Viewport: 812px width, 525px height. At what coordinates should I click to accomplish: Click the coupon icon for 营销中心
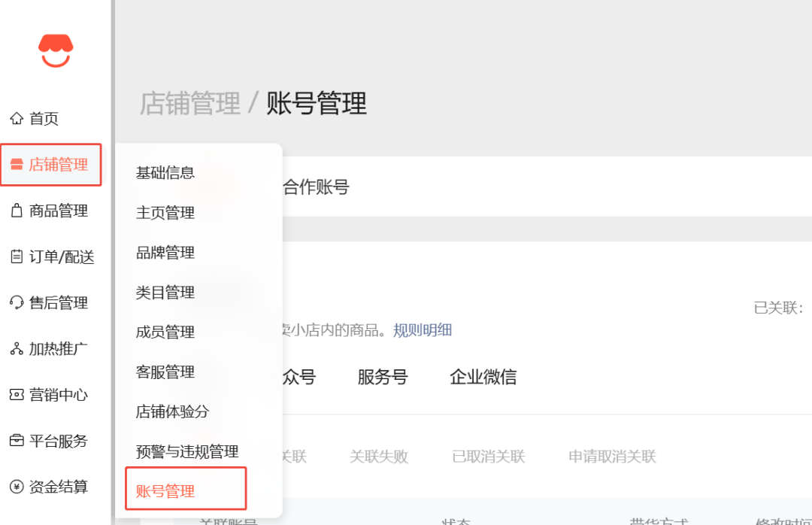[17, 395]
